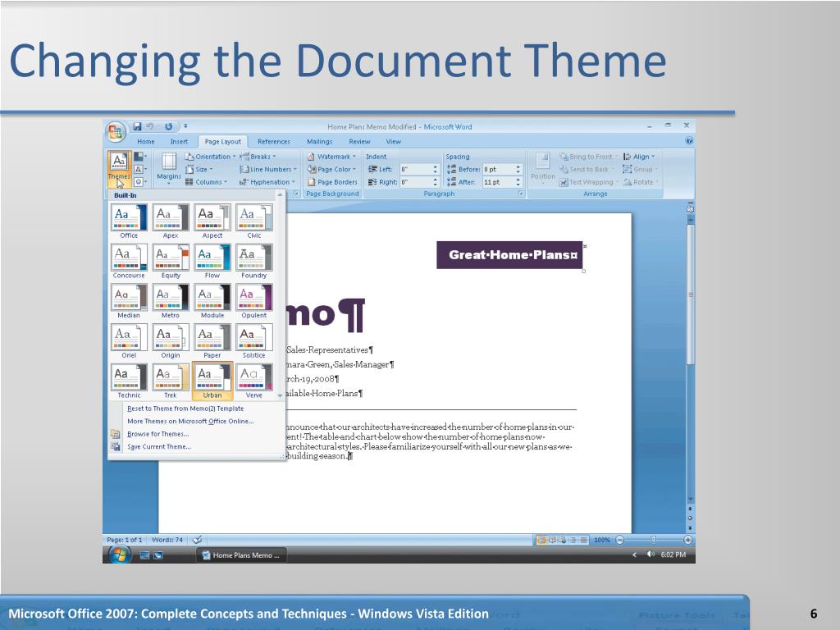Click the Indent Left field
Screen dimensions: 840x630
click(419, 169)
